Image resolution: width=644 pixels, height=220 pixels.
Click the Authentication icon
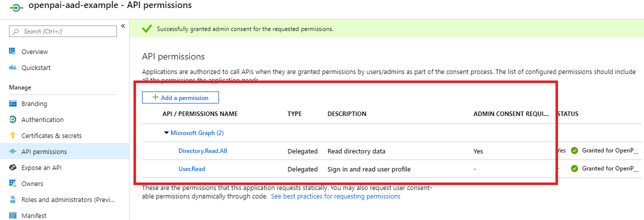pos(13,119)
